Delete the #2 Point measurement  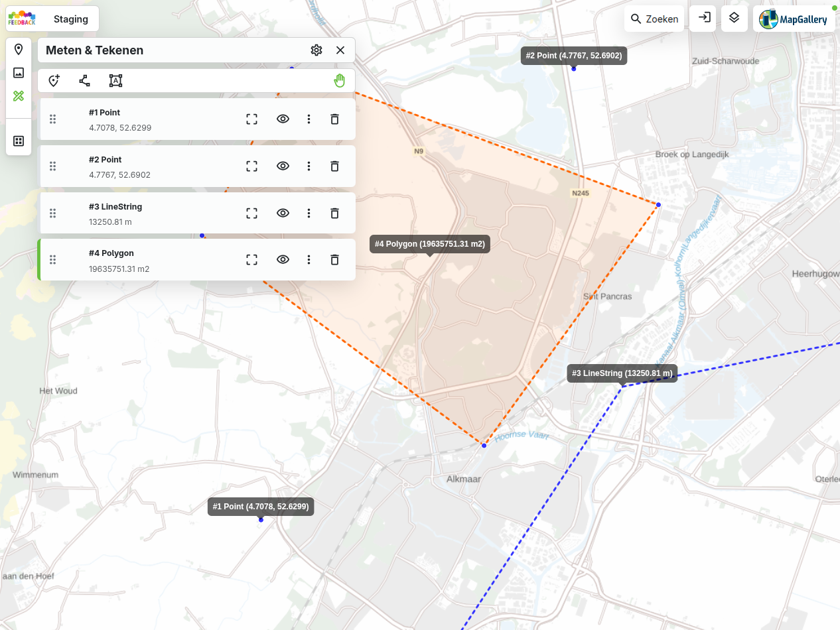pyautogui.click(x=335, y=166)
